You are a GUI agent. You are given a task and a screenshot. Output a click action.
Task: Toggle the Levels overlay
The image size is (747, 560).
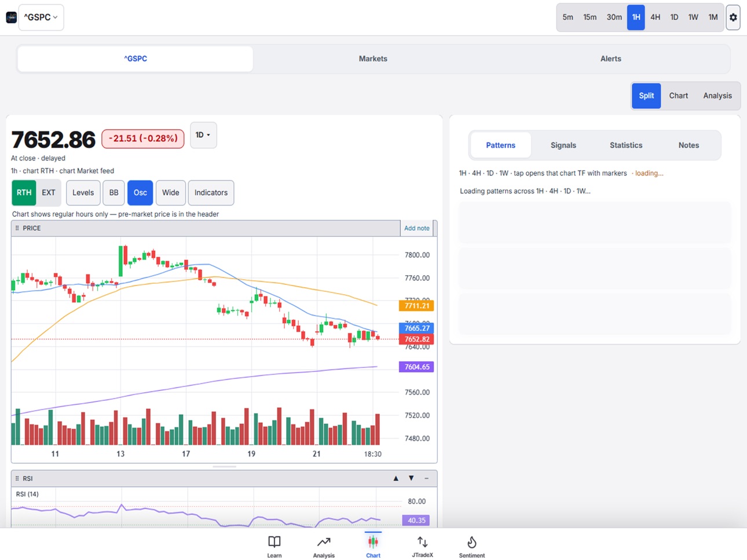[83, 193]
